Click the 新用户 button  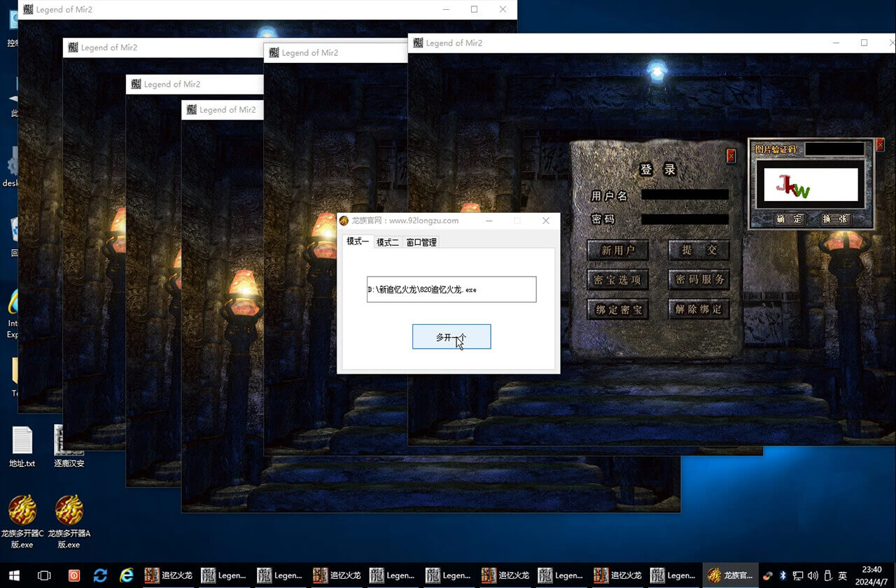[x=617, y=250]
